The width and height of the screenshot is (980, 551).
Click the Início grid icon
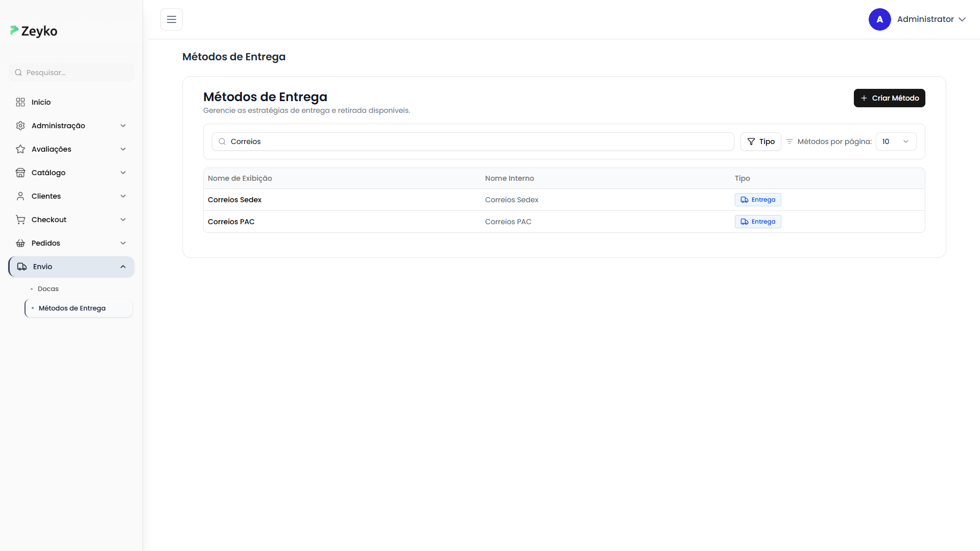(20, 102)
